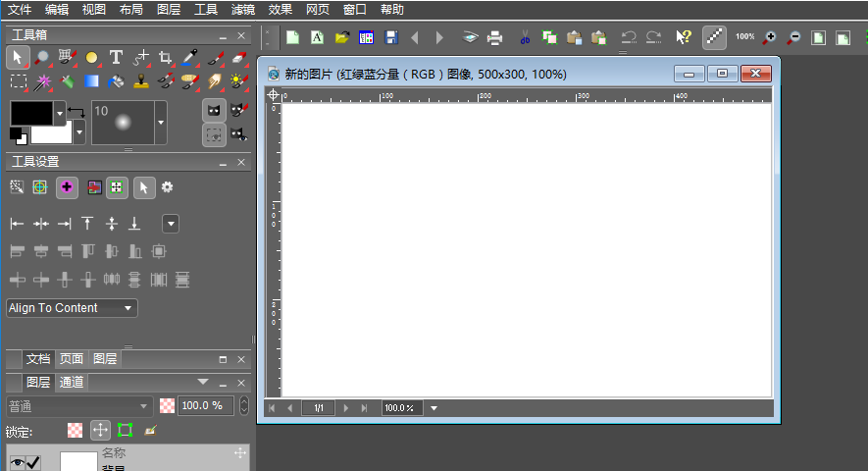Save document with floppy disk icon
The image size is (868, 471).
(x=391, y=37)
